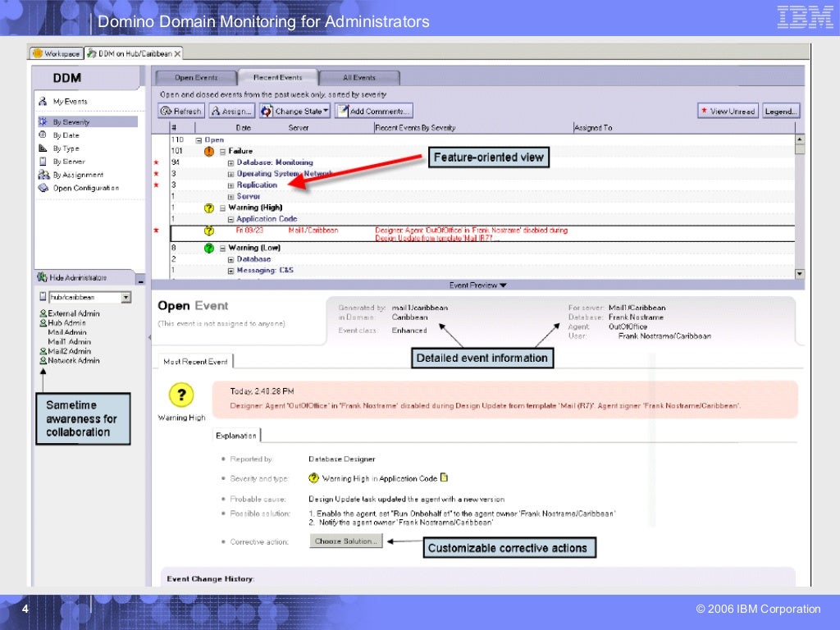Click the Assign... button
840x630 pixels.
tap(231, 111)
